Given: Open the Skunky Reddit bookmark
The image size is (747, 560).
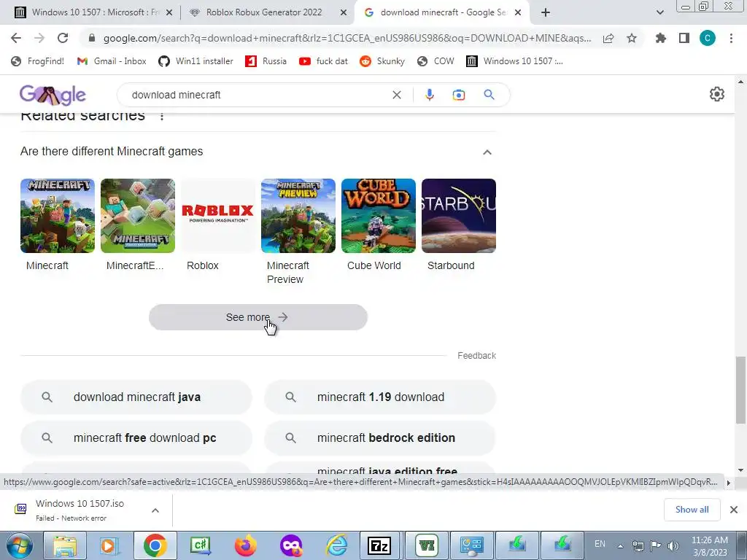Looking at the screenshot, I should point(382,61).
